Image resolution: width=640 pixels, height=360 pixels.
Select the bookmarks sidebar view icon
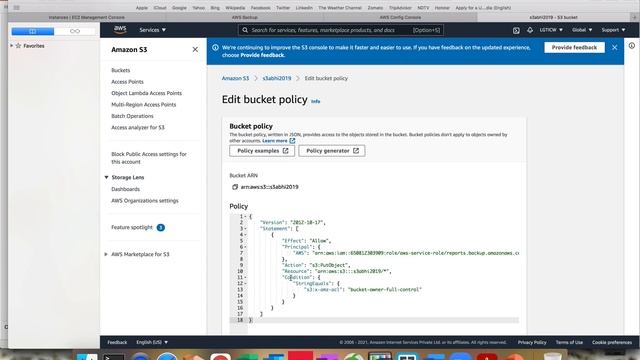[x=33, y=31]
